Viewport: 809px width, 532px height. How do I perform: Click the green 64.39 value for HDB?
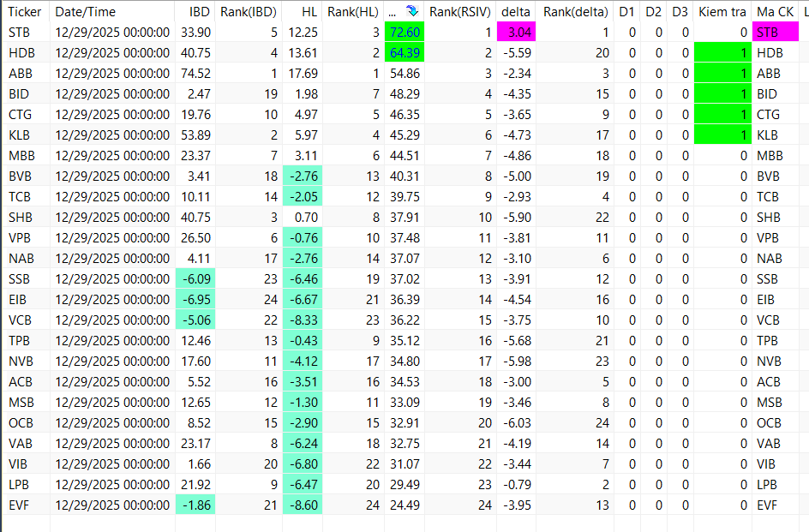point(404,52)
